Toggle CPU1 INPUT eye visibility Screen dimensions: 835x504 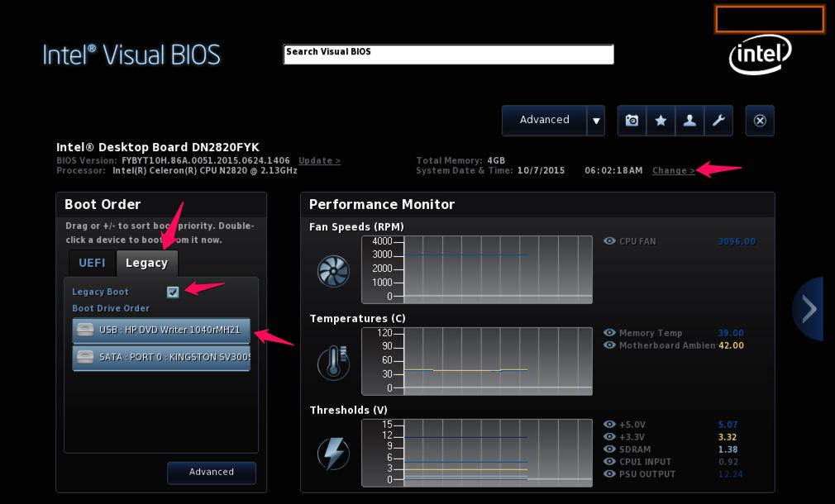tap(609, 461)
